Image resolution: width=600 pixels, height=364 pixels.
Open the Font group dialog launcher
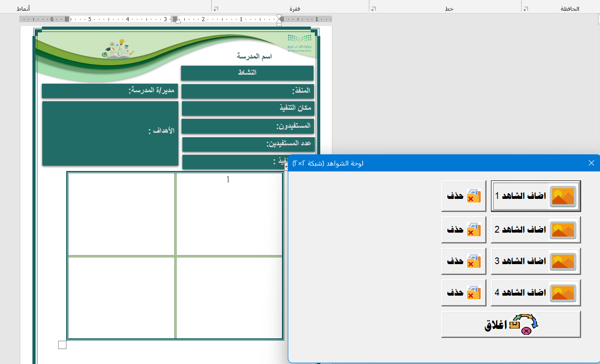(373, 9)
